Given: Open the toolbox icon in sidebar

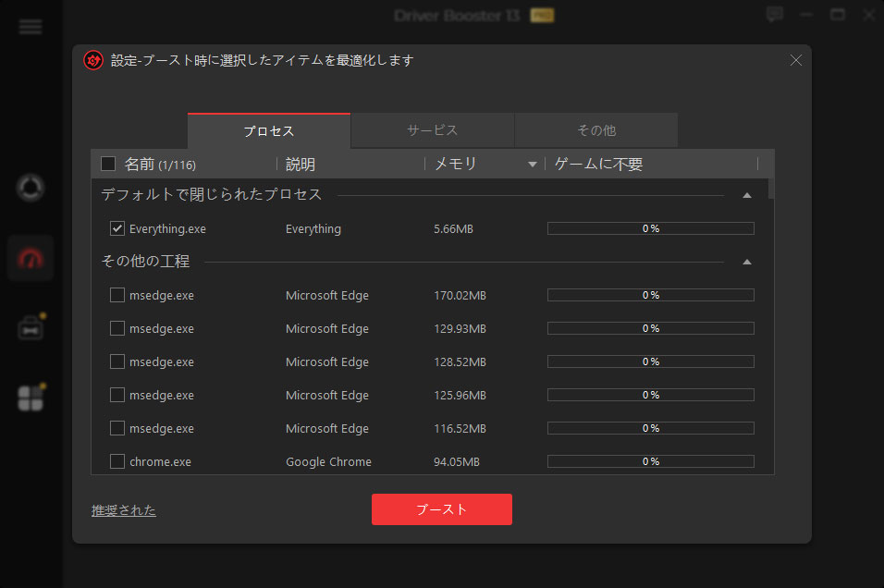Looking at the screenshot, I should (31, 327).
